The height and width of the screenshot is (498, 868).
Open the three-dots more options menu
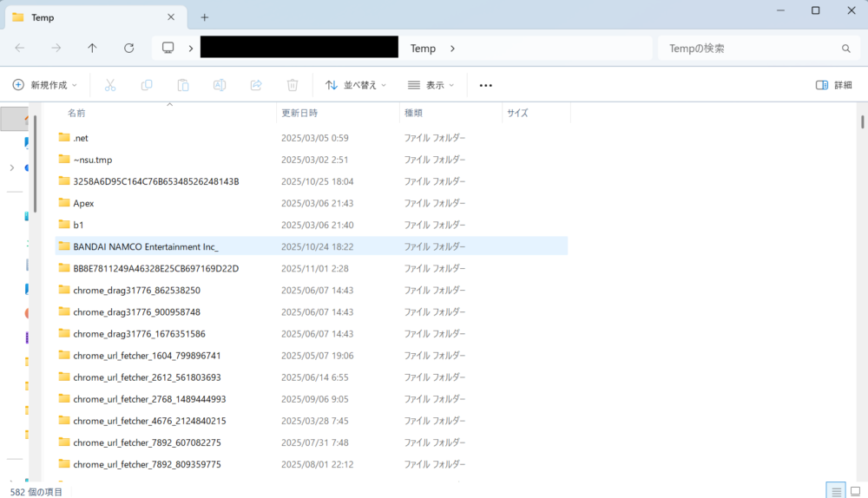[485, 85]
